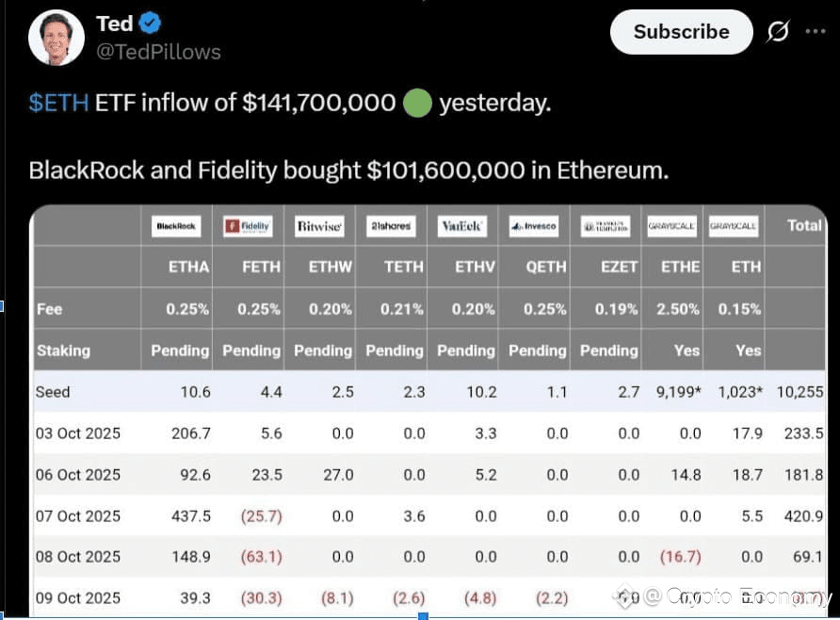Select the Bitwise logo in the table
The width and height of the screenshot is (840, 620).
coord(319,226)
